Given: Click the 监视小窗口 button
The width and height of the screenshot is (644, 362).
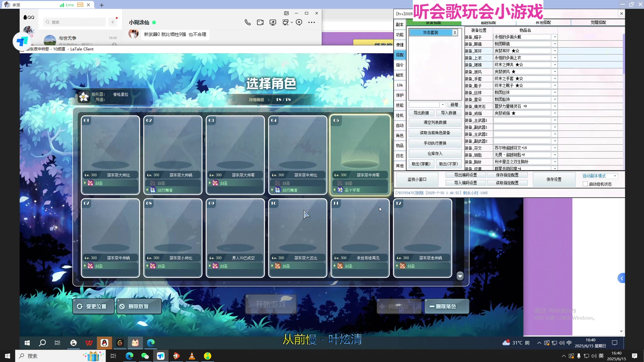Looking at the screenshot, I should [417, 179].
